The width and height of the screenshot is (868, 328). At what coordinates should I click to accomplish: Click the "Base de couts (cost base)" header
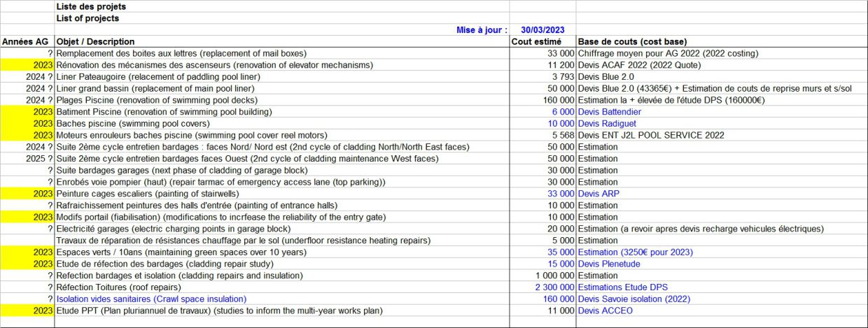(632, 42)
